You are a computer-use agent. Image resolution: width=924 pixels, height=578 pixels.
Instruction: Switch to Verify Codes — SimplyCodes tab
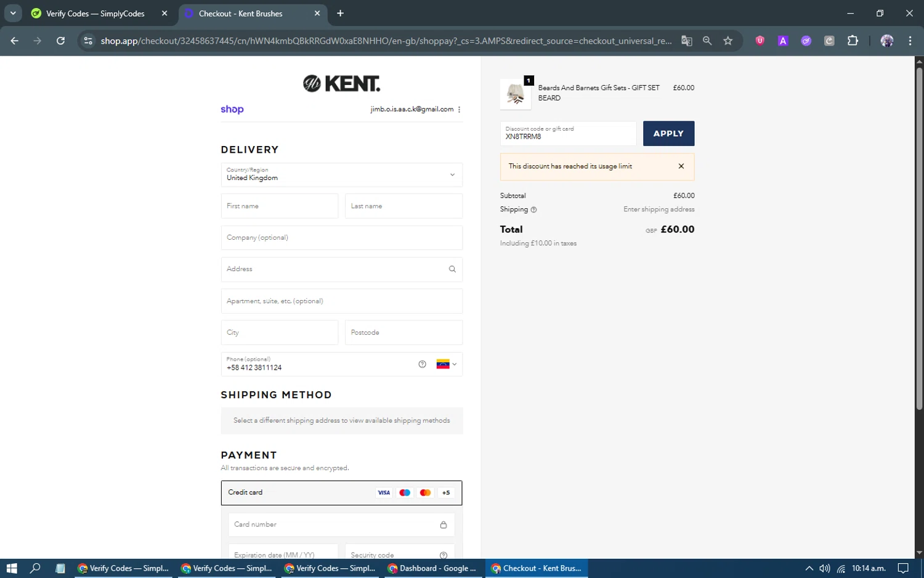coord(95,14)
